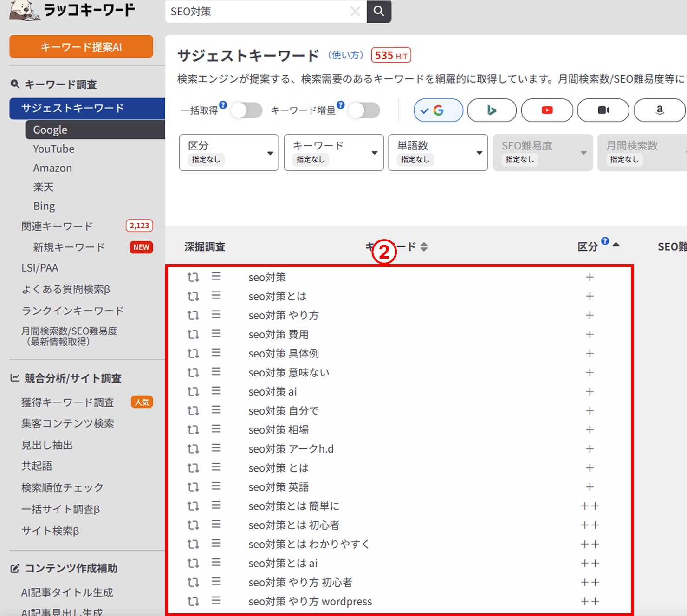This screenshot has width=687, height=616.
Task: Open 関連キーワード in sidebar
Action: click(x=57, y=226)
